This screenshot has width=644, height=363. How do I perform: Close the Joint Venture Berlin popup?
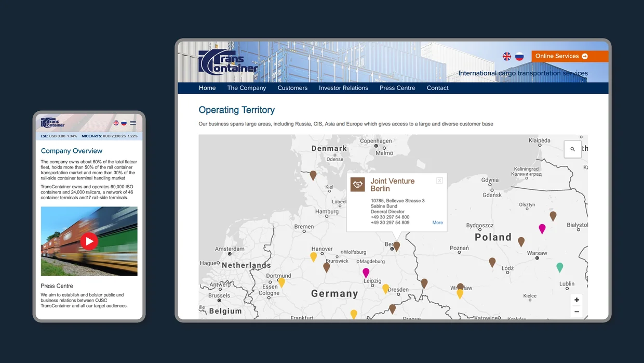(439, 180)
